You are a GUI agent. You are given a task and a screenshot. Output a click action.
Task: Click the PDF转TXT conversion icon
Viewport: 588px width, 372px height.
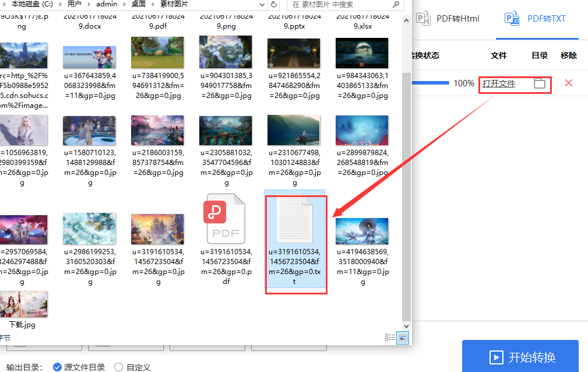tap(512, 18)
